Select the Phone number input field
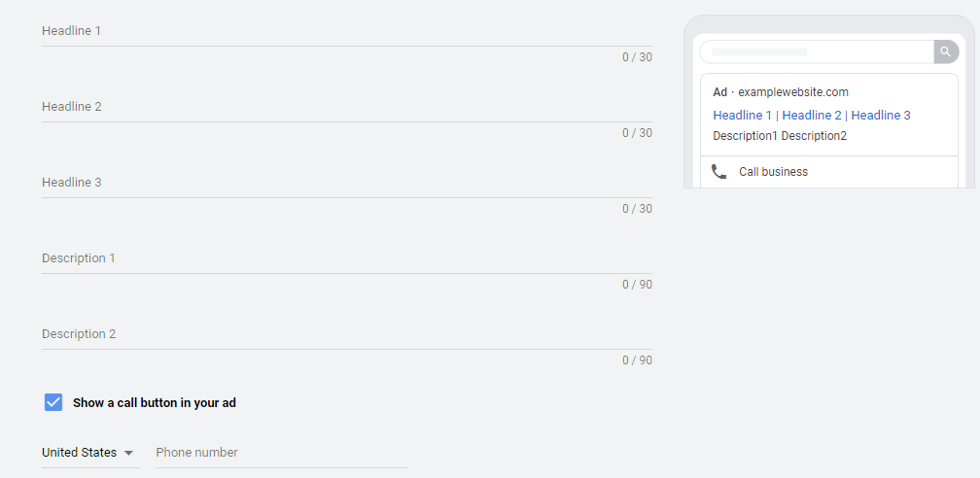980x478 pixels. [282, 453]
